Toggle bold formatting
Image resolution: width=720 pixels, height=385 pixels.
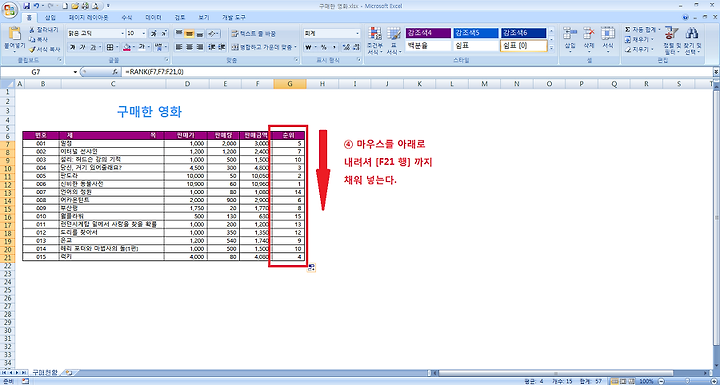pos(73,47)
